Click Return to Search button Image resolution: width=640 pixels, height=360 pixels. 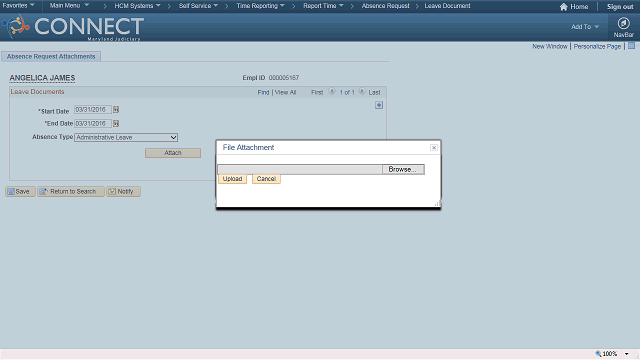71,191
